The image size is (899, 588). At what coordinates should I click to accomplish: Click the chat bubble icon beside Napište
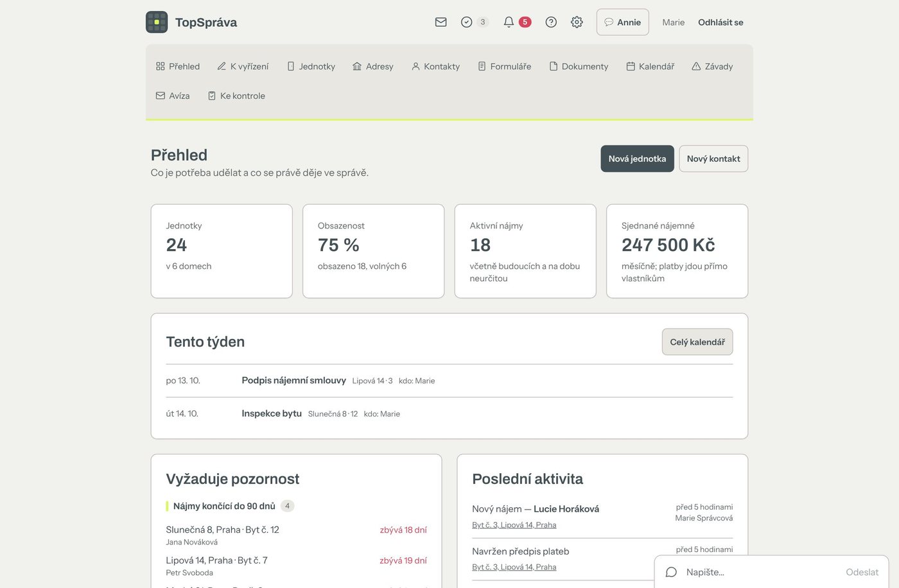coord(671,572)
